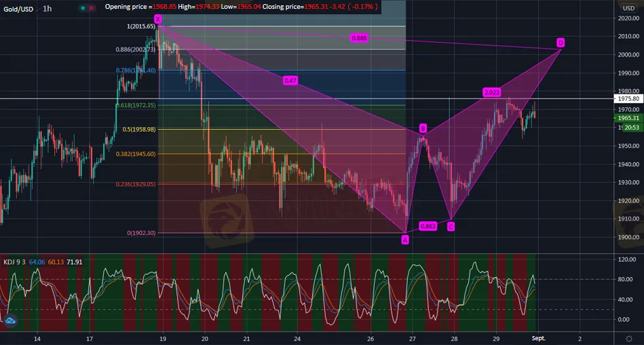Click the white KDJ value 71.91

[74, 262]
